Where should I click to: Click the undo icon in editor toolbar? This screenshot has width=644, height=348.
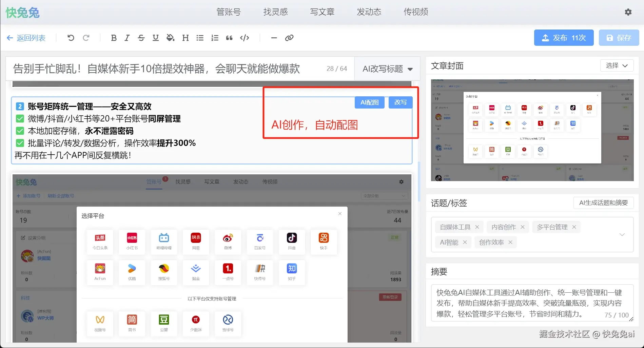[71, 38]
